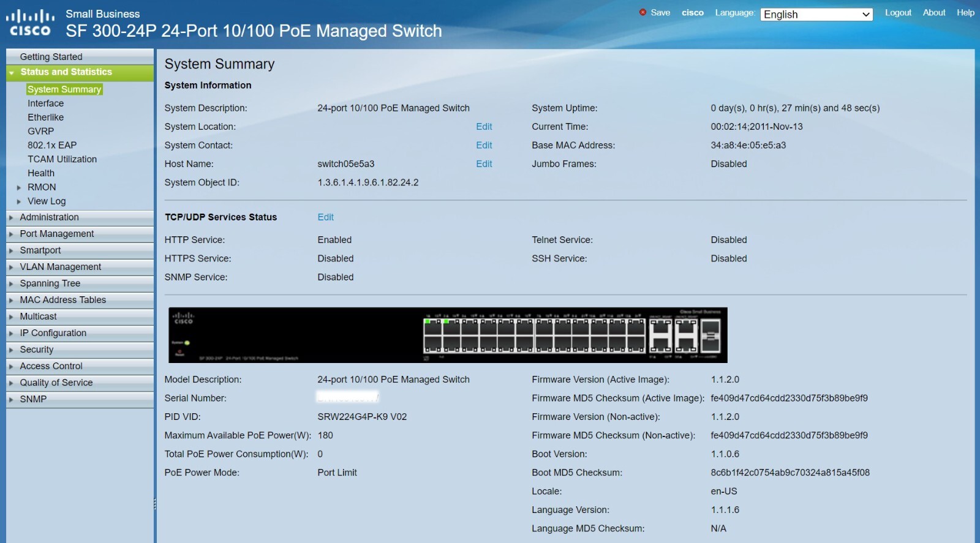980x543 pixels.
Task: Click the Port Limit PoE mode value
Action: 337,473
